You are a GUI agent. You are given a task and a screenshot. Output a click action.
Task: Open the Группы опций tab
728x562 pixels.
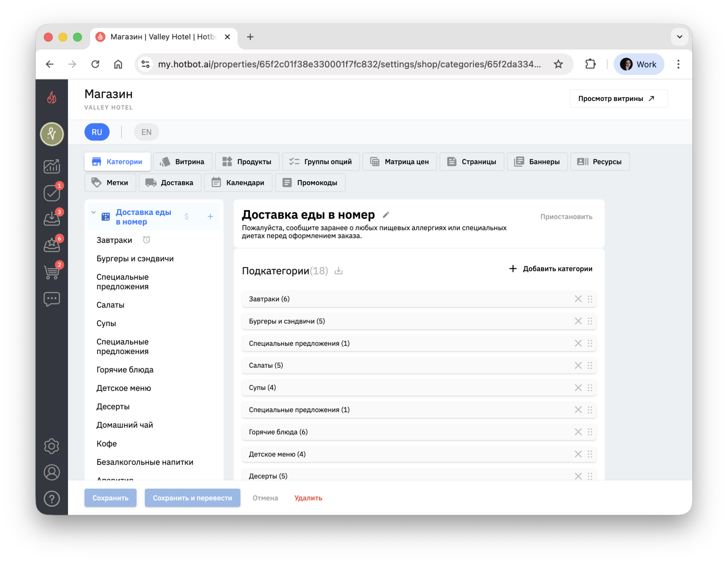[x=321, y=162]
